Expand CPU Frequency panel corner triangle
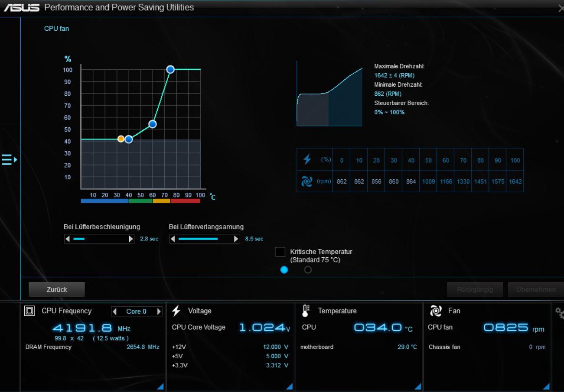This screenshot has height=392, width=564. [160, 386]
